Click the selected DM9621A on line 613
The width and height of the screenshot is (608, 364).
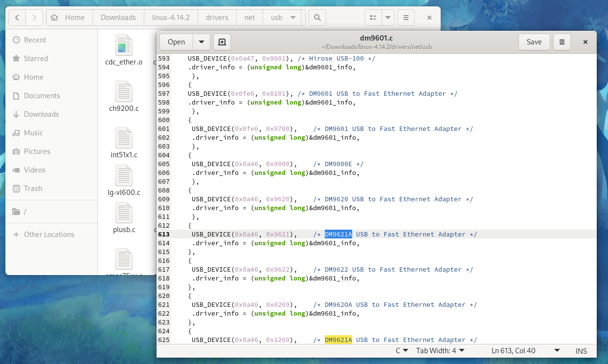[x=338, y=235]
